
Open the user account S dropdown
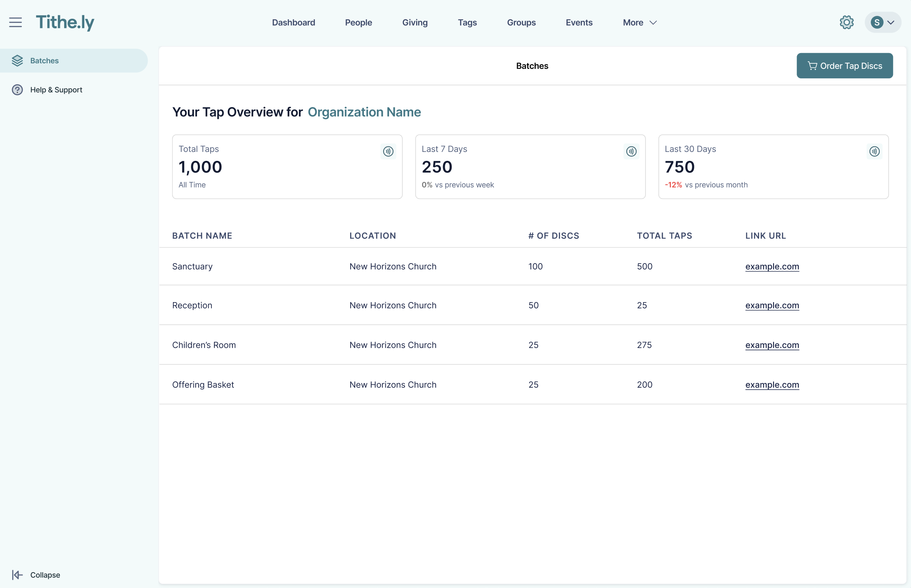point(883,22)
